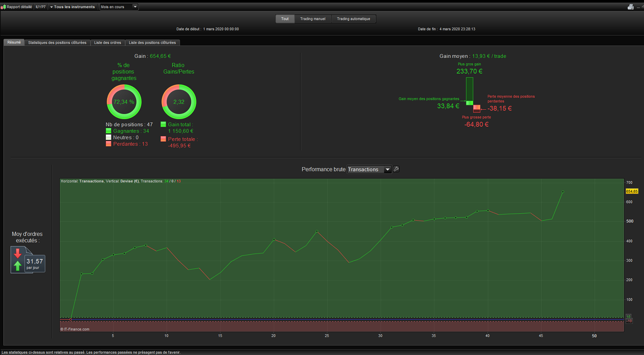Open the Tous les instruments dropdown
Image resolution: width=644 pixels, height=355 pixels.
72,7
